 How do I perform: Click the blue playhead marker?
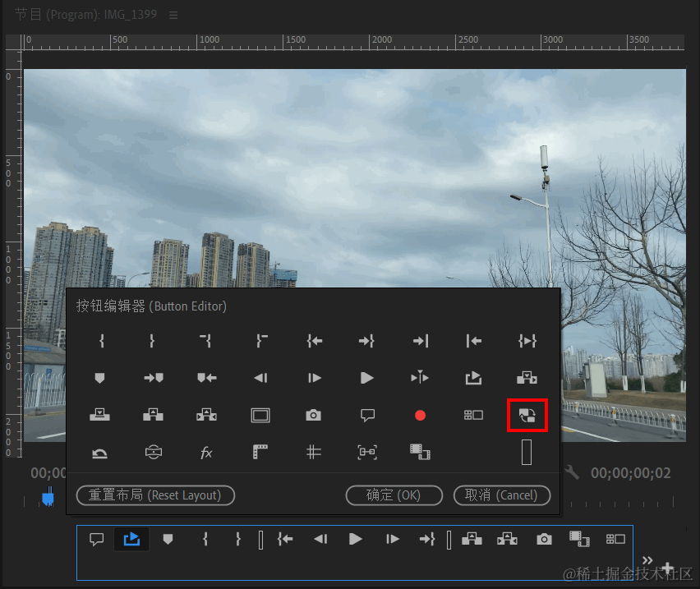[48, 497]
